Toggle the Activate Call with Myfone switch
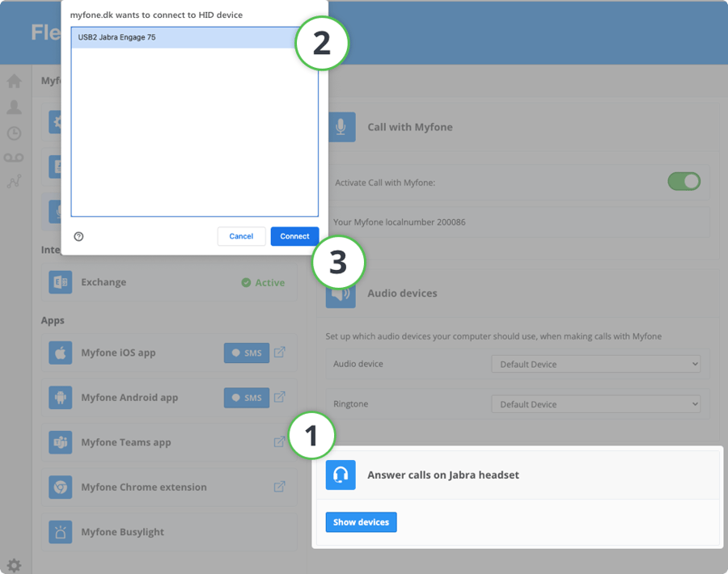 coord(684,182)
